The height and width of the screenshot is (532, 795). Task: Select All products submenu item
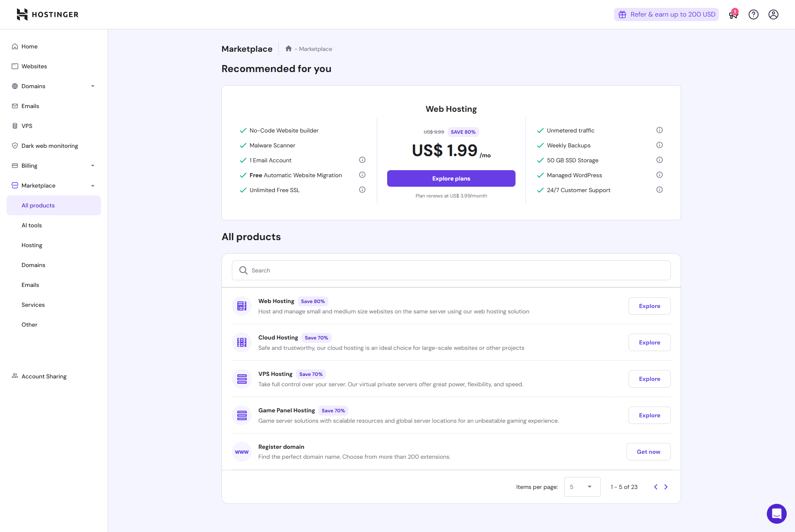pyautogui.click(x=54, y=205)
